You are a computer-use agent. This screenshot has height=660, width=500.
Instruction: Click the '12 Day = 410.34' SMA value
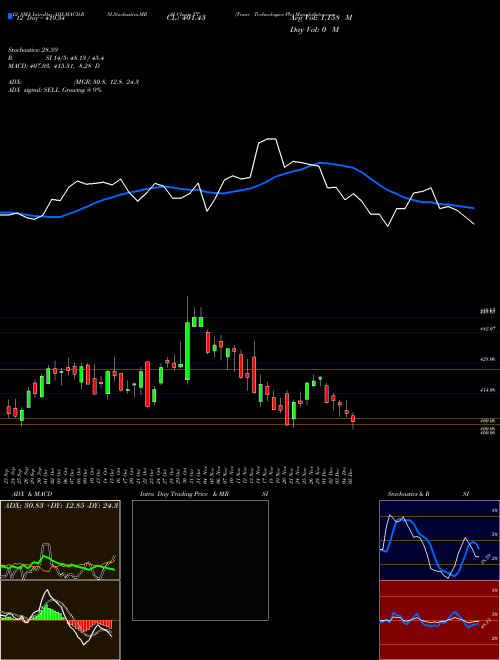pyautogui.click(x=40, y=18)
